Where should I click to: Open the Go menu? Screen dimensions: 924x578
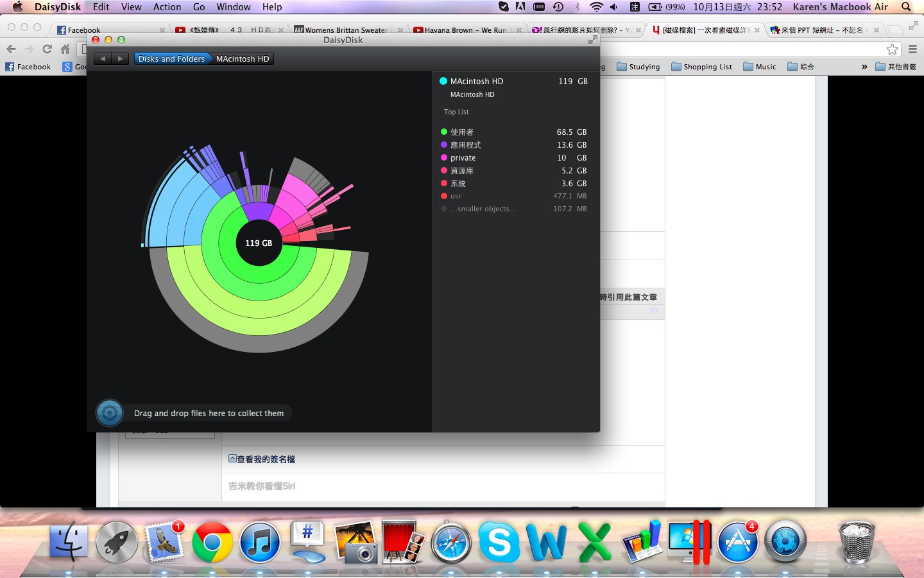pyautogui.click(x=199, y=7)
